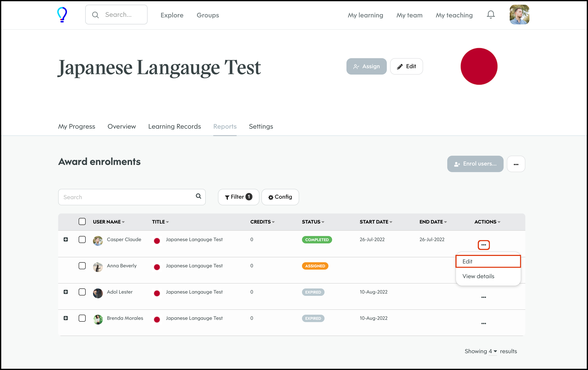Open the Adol Lester row actions ellipsis
The image size is (588, 370).
pyautogui.click(x=484, y=297)
